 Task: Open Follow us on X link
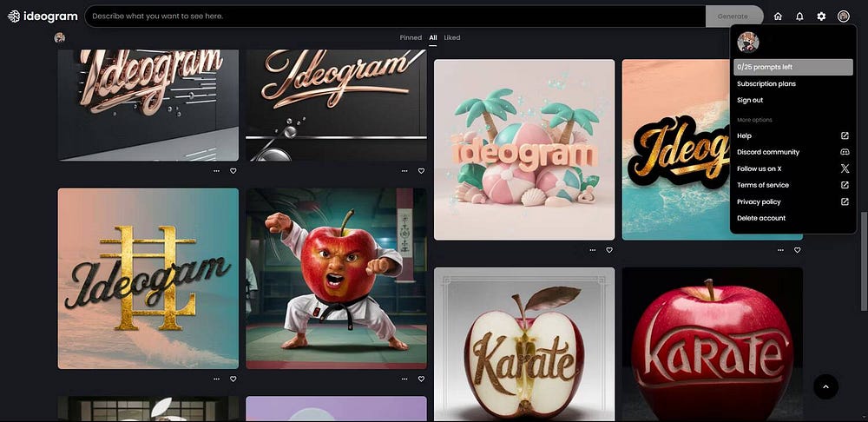759,168
